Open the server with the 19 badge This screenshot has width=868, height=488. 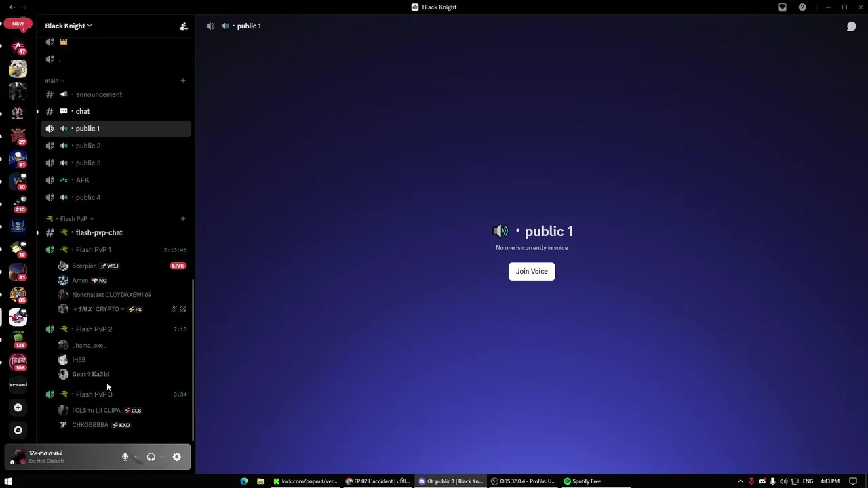tap(18, 249)
